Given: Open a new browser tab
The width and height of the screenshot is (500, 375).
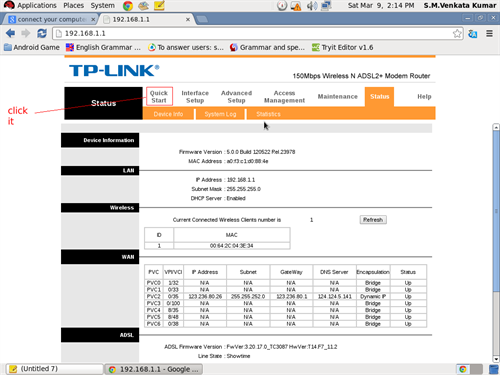Looking at the screenshot, I should pyautogui.click(x=202, y=19).
